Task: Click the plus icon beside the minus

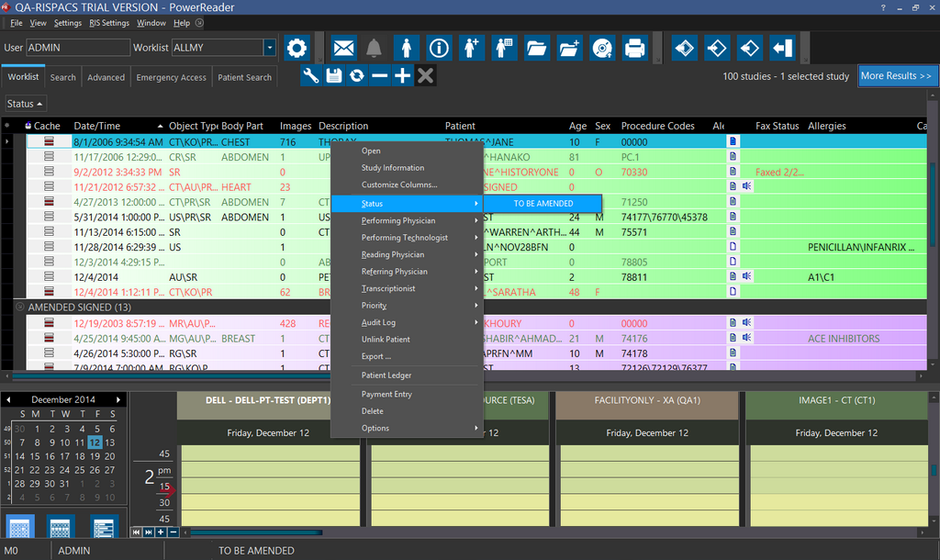Action: pos(402,76)
